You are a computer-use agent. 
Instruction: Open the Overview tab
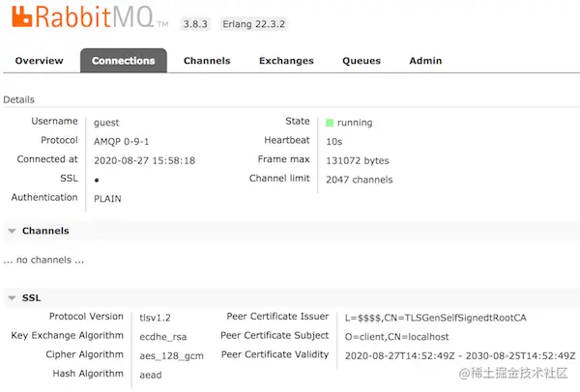[40, 61]
